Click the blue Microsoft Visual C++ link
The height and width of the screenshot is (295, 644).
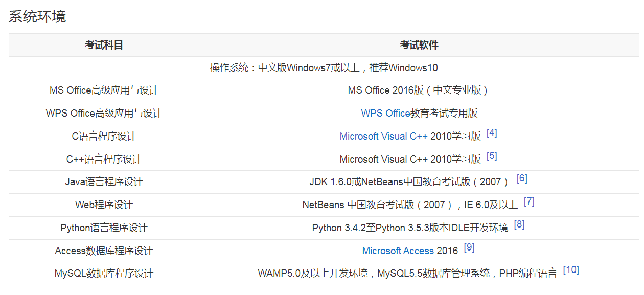coord(383,137)
